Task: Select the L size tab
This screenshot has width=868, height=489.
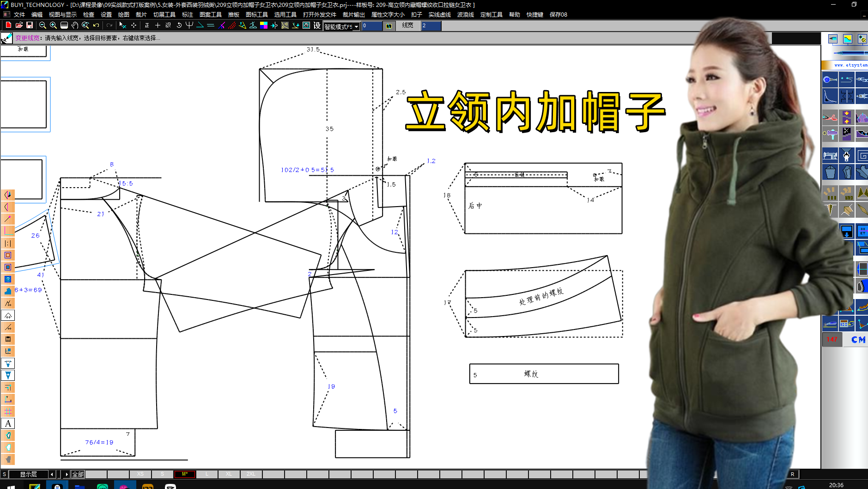Action: point(207,474)
